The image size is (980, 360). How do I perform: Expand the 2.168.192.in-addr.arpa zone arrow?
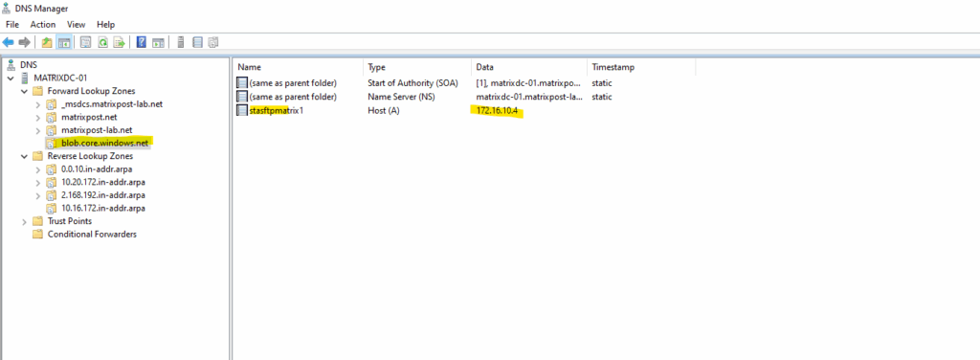tap(37, 195)
